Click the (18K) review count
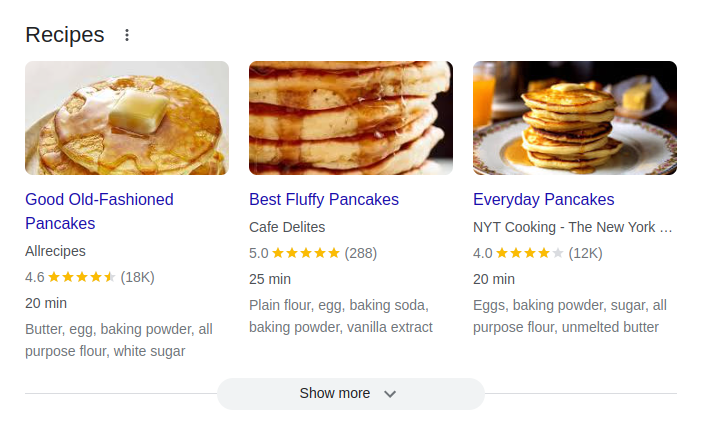Image resolution: width=704 pixels, height=440 pixels. click(138, 277)
